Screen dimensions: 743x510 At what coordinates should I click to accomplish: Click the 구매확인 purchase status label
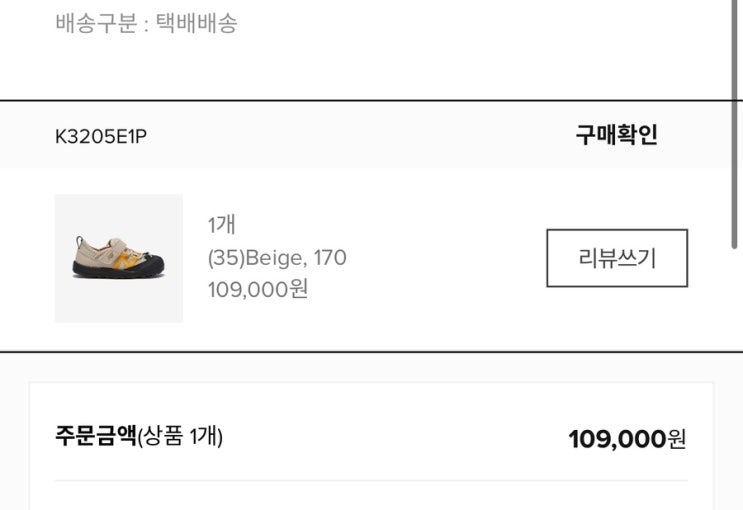click(616, 135)
